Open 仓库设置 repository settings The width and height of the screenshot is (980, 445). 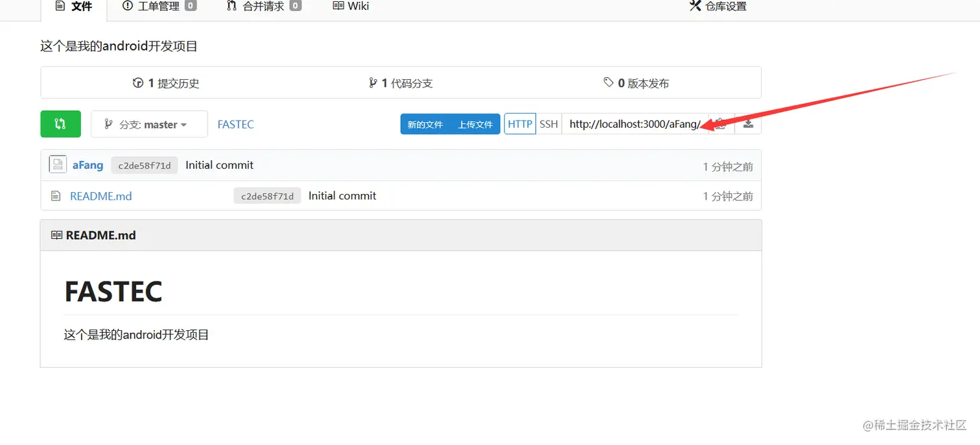717,6
